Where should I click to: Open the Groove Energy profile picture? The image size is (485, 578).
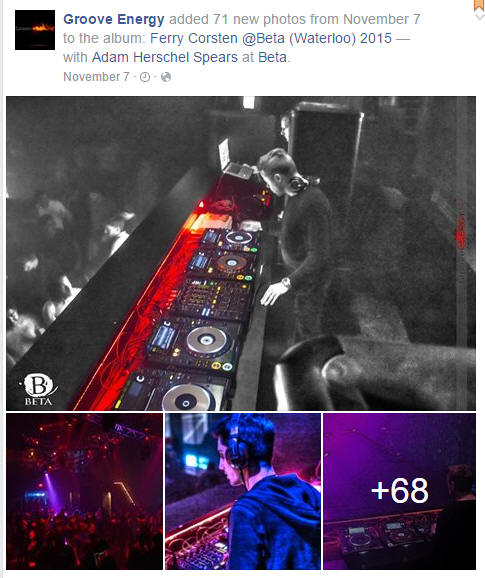point(35,30)
